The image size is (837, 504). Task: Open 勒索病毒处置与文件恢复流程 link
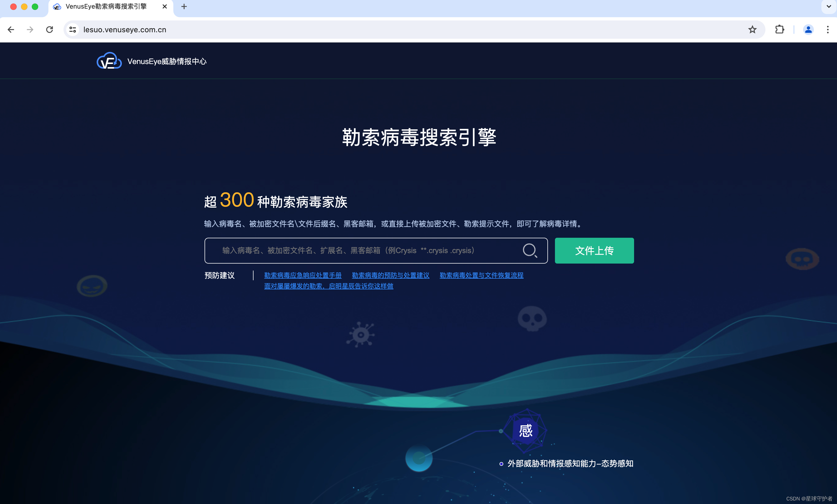point(481,275)
